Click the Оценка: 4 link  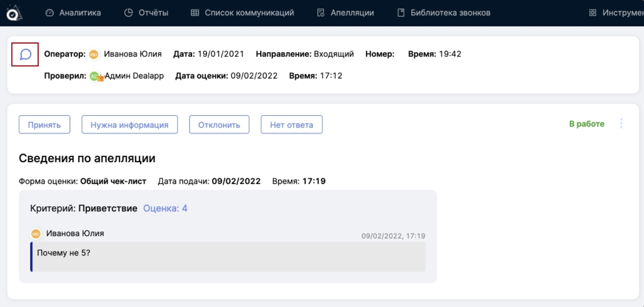point(165,208)
